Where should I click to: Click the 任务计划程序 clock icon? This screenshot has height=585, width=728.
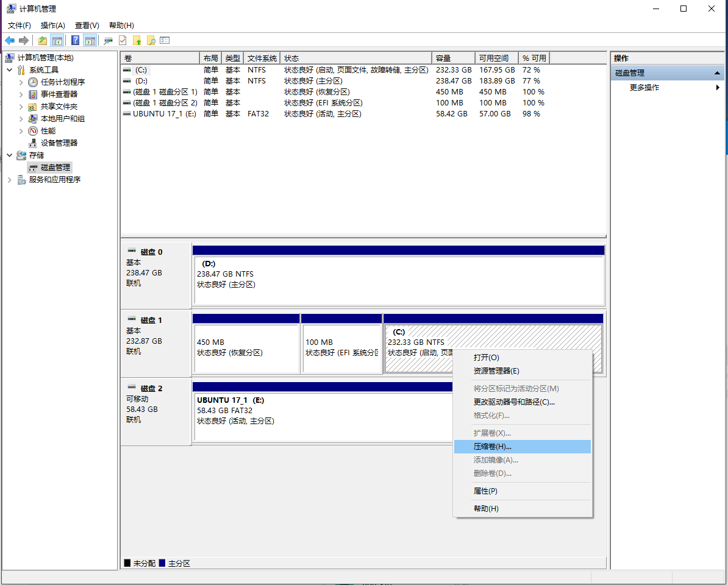32,82
